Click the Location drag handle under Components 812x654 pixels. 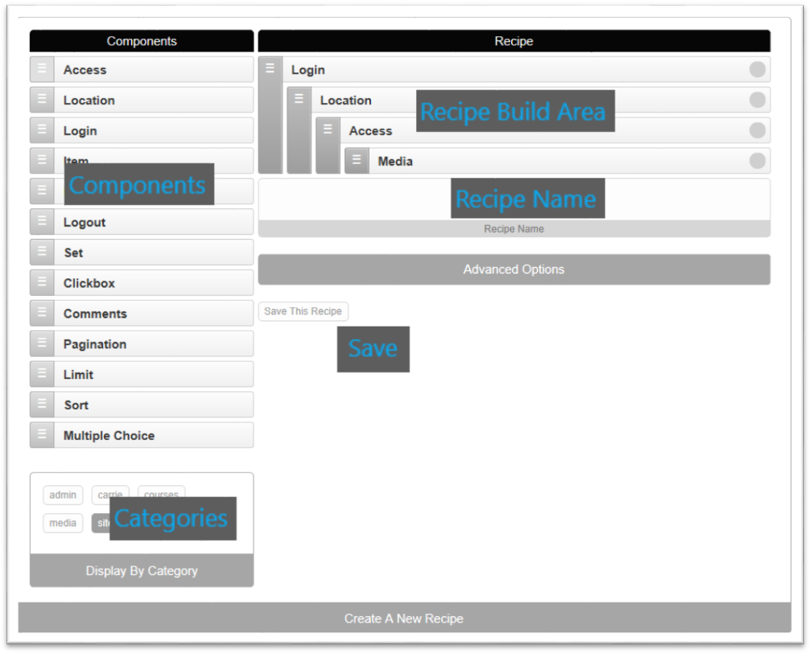[42, 100]
